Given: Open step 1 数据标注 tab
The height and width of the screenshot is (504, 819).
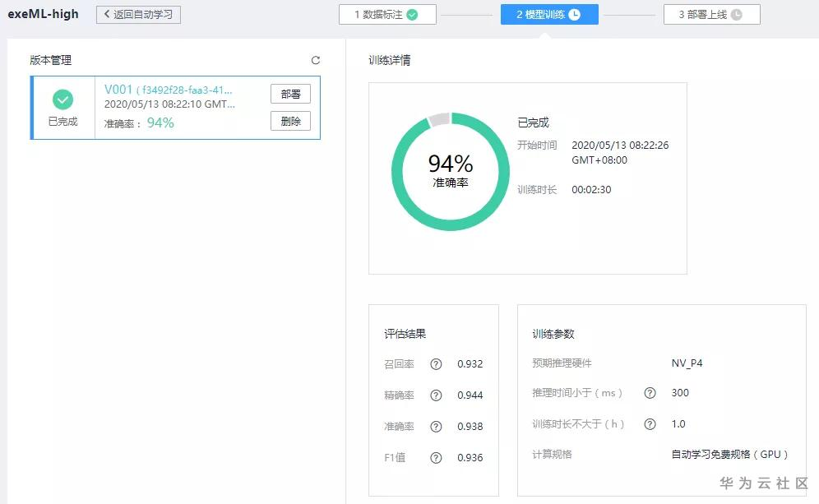Looking at the screenshot, I should [x=387, y=15].
